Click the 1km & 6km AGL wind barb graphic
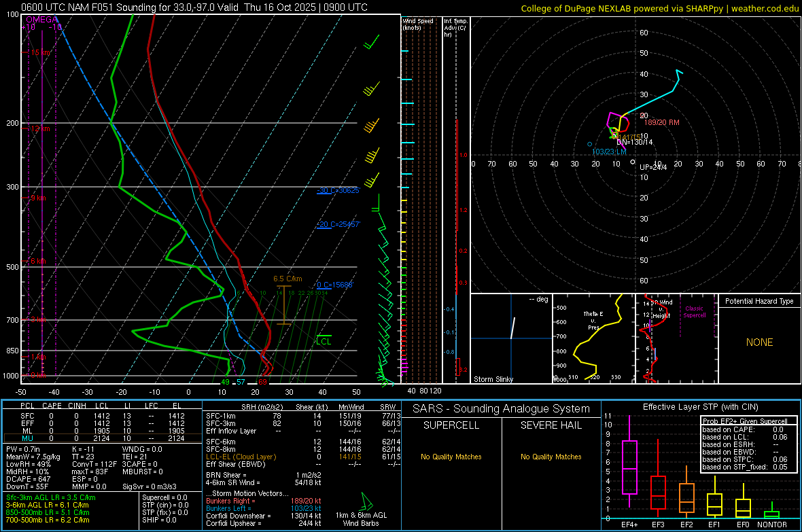Screen dimensions: 802x532 366,501
